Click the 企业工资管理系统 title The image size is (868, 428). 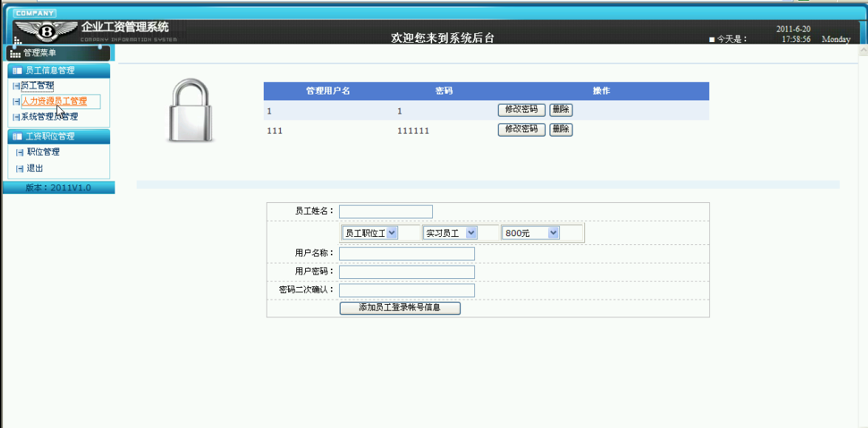click(x=125, y=27)
